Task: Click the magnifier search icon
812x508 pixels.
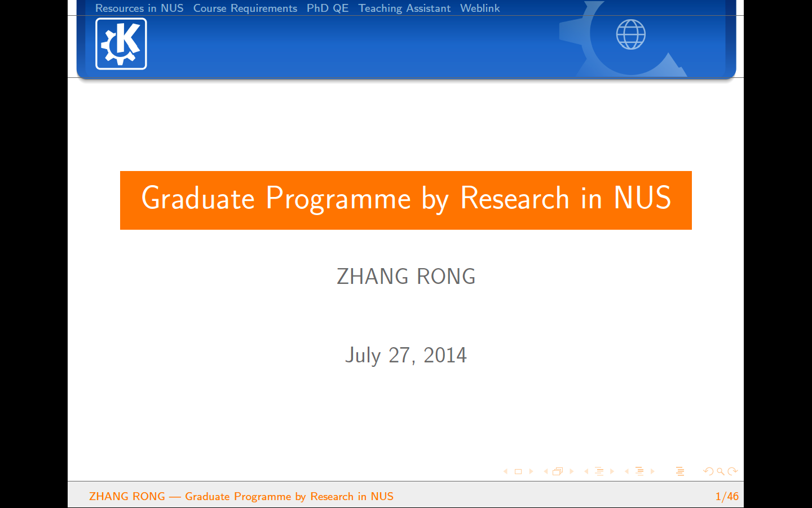Action: (x=721, y=471)
